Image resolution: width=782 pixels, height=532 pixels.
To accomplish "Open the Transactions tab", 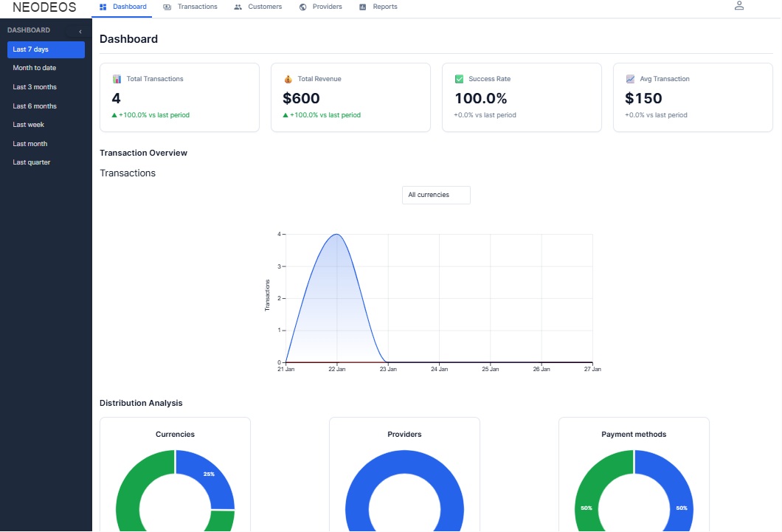I will point(190,7).
